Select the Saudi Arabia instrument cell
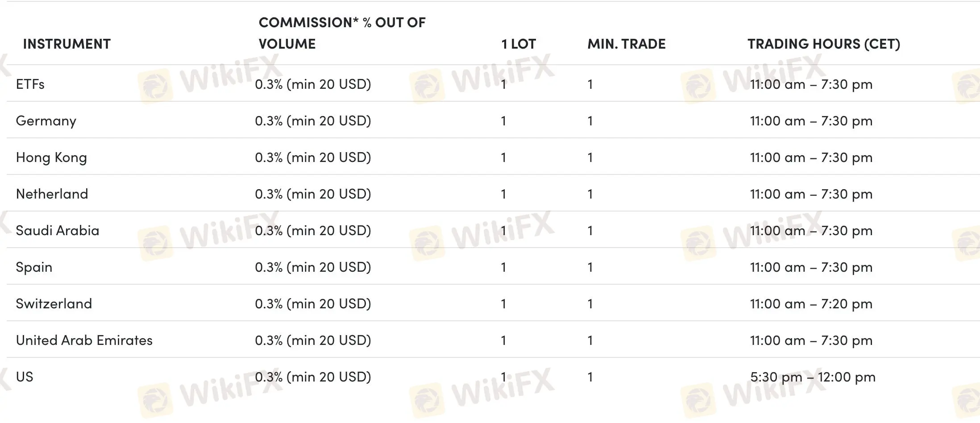 tap(58, 230)
